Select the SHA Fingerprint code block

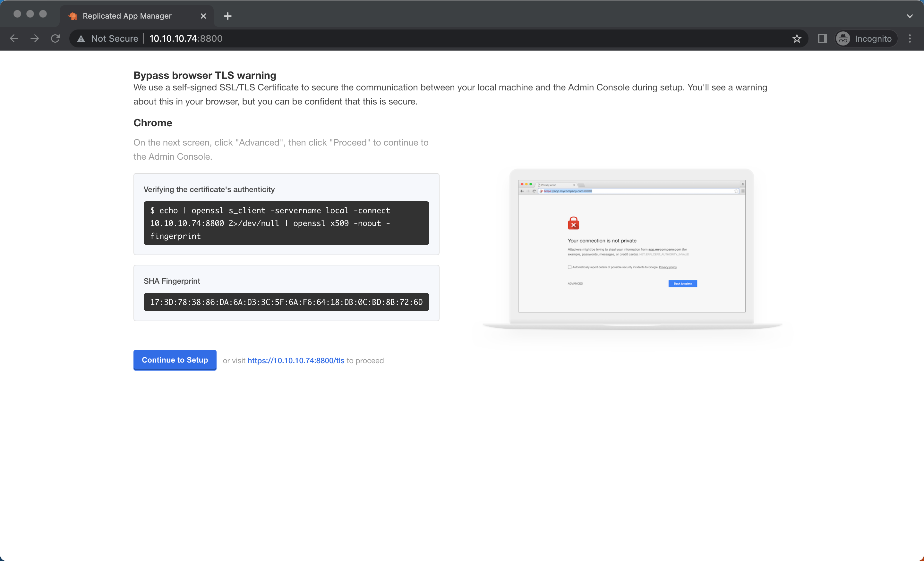coord(286,302)
